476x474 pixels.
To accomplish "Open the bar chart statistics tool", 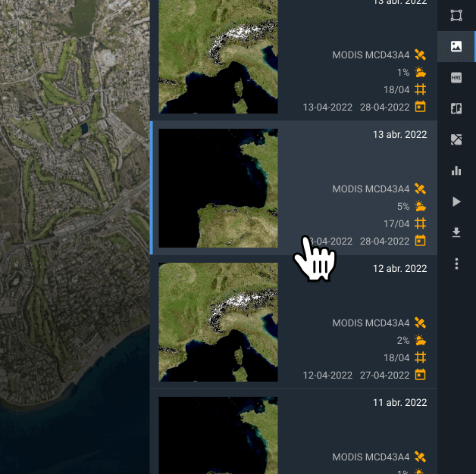I will click(x=456, y=170).
